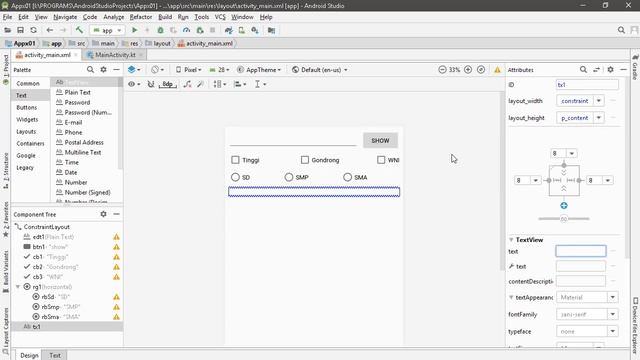
Task: Select Multiline Text in the palette
Action: [83, 152]
